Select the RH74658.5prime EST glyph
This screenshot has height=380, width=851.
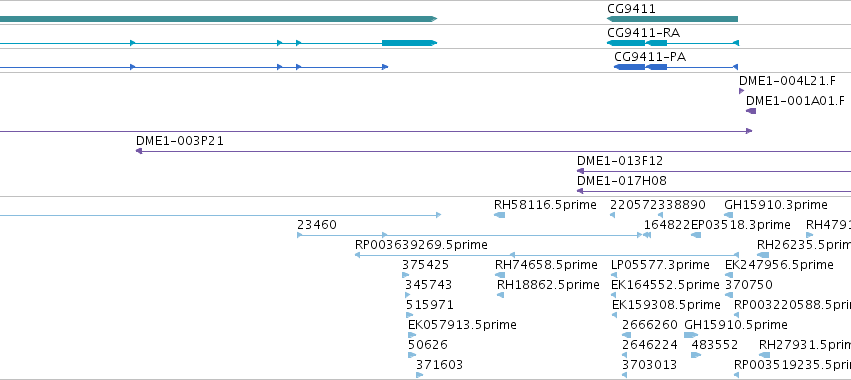[x=500, y=275]
